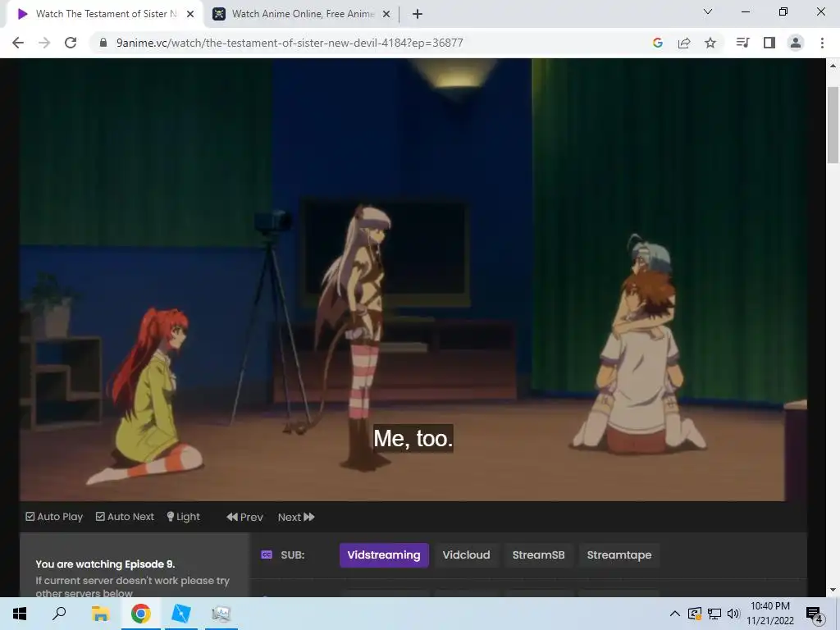Focus the address bar URL
Viewport: 840px width, 630px height.
290,43
